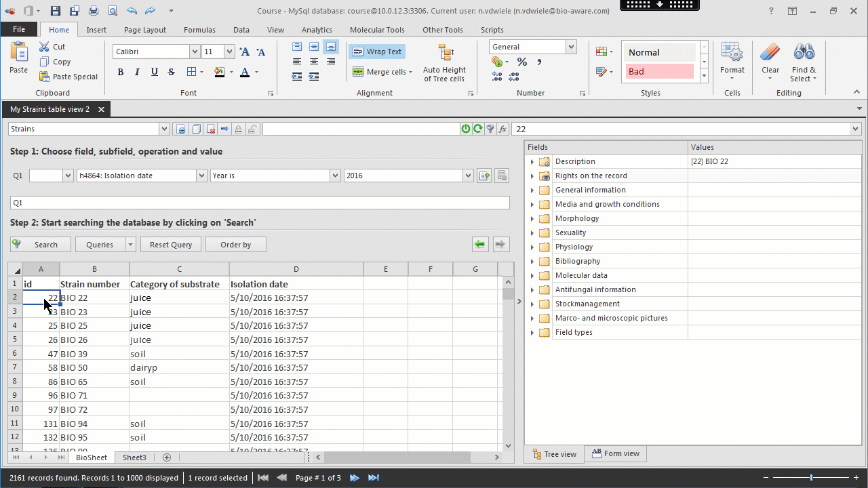Screen dimensions: 868x488
Task: Click the Save icon in quick access toolbar
Action: tap(56, 11)
